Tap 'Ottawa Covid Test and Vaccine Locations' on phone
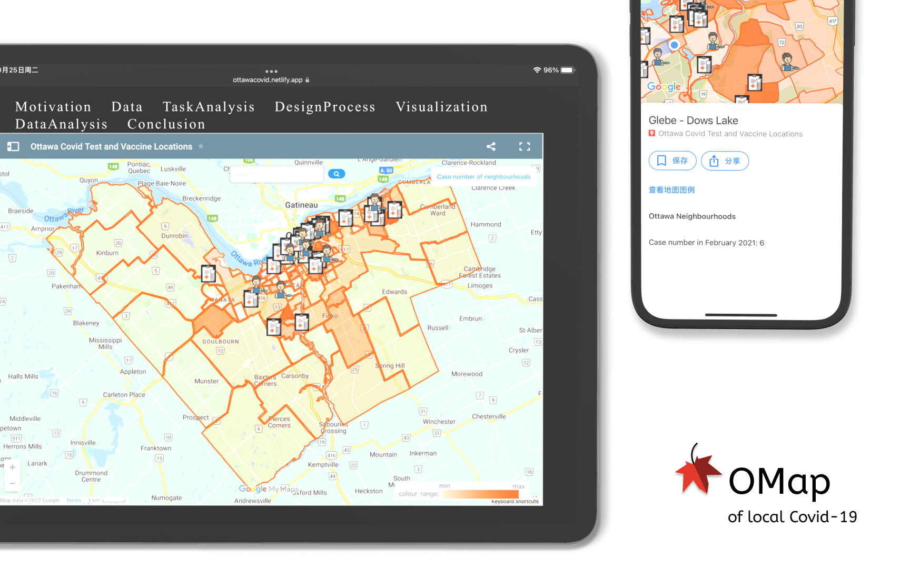The width and height of the screenshot is (910, 588). (x=730, y=134)
